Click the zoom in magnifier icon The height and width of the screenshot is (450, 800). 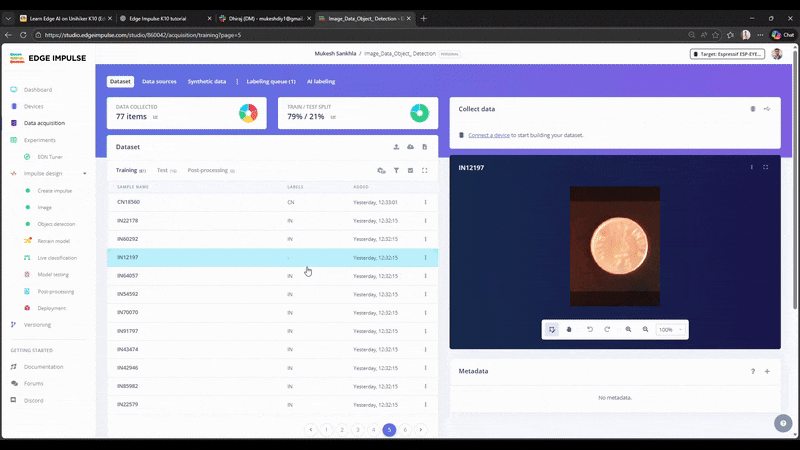[629, 330]
